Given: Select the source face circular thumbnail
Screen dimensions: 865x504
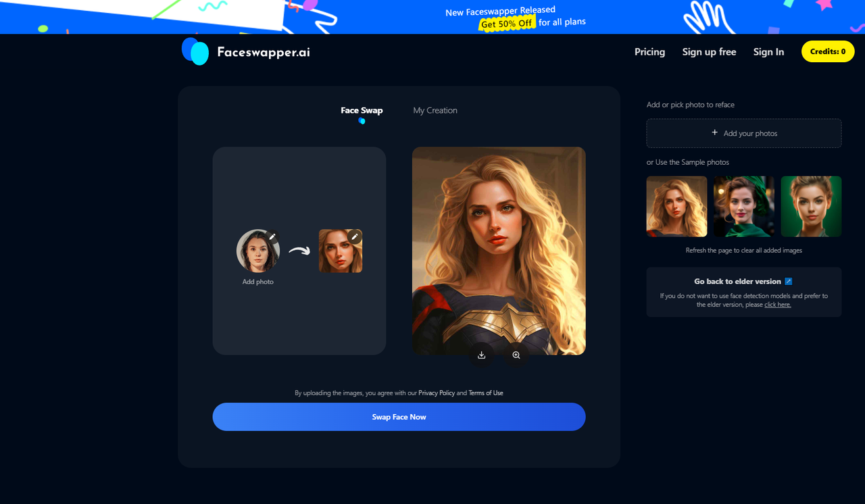Looking at the screenshot, I should click(x=257, y=251).
